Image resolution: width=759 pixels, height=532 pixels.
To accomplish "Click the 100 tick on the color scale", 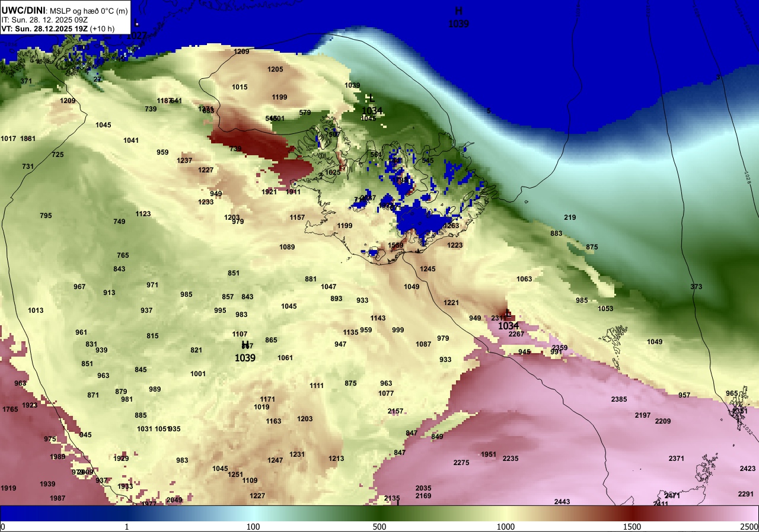I will pyautogui.click(x=253, y=527).
